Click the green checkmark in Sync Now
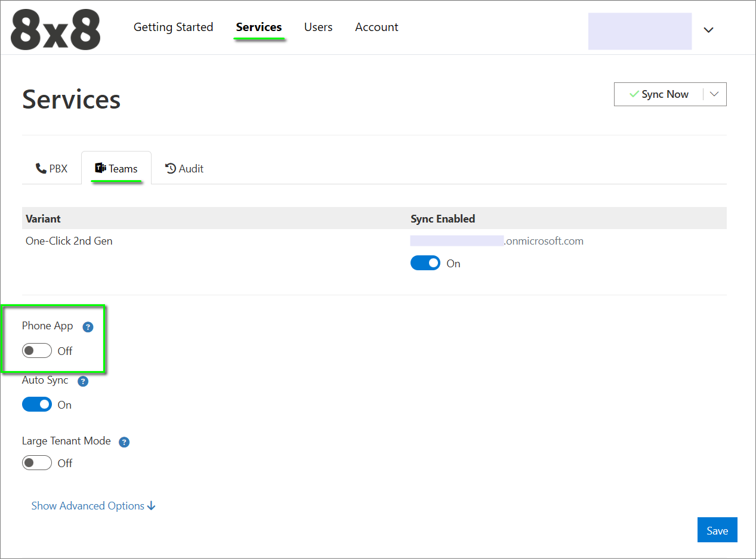This screenshot has height=559, width=756. pos(634,94)
